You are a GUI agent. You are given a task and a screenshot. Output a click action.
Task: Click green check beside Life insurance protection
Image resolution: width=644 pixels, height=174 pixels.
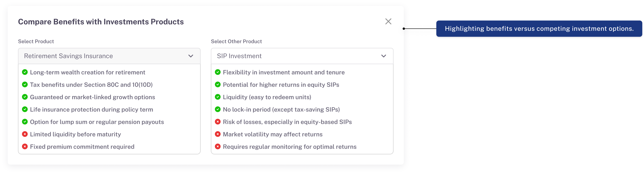point(25,109)
